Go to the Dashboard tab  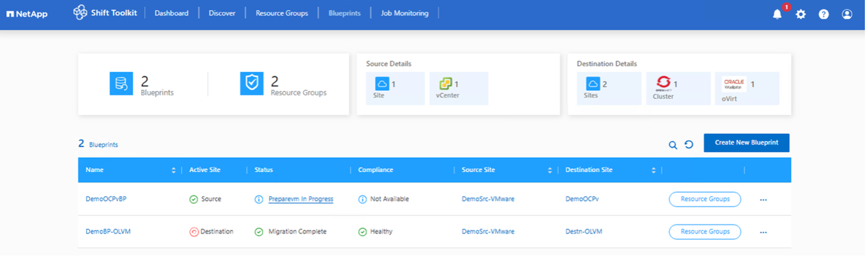coord(172,13)
